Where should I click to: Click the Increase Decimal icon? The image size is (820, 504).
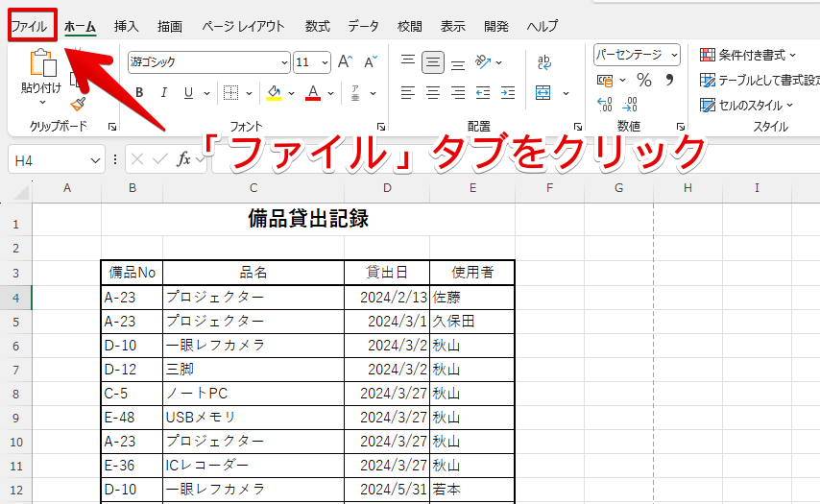click(x=605, y=104)
